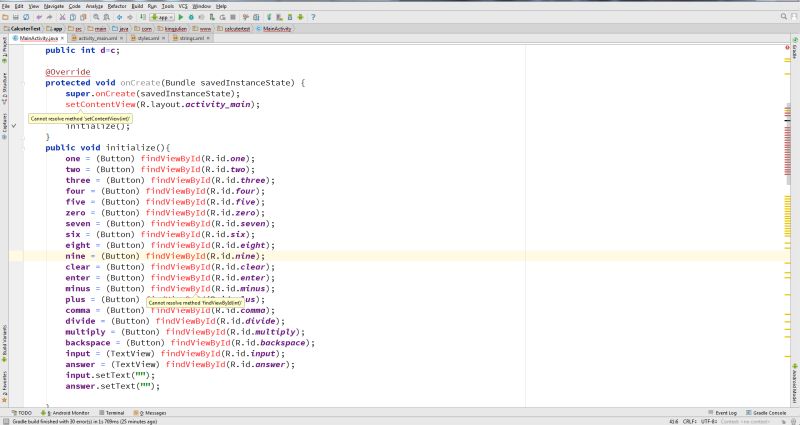This screenshot has height=425, width=800.
Task: Place cursor on the answer.setText line
Action: [x=112, y=386]
